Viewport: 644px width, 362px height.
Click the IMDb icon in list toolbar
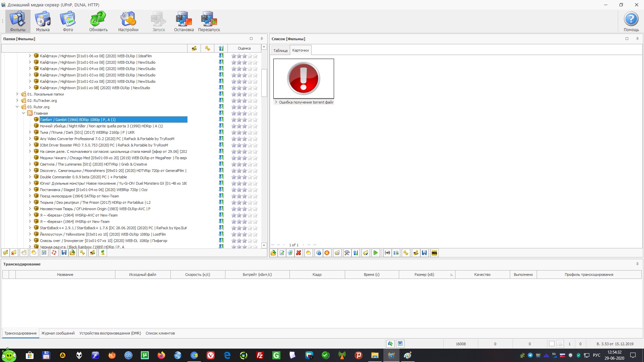(434, 253)
